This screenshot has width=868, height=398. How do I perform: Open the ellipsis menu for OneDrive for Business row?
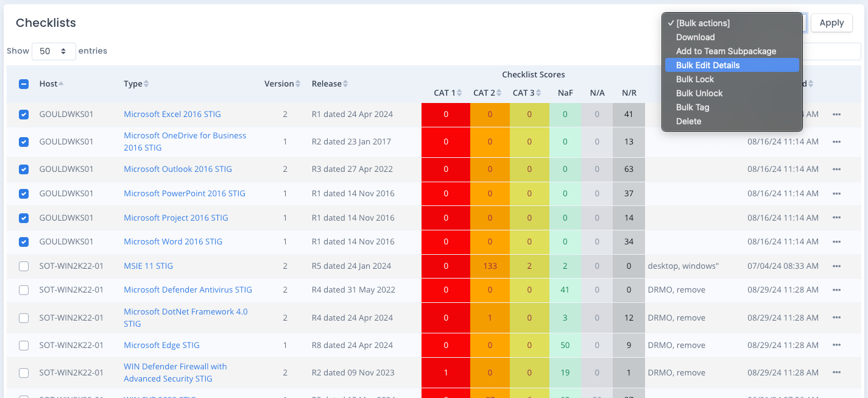836,142
